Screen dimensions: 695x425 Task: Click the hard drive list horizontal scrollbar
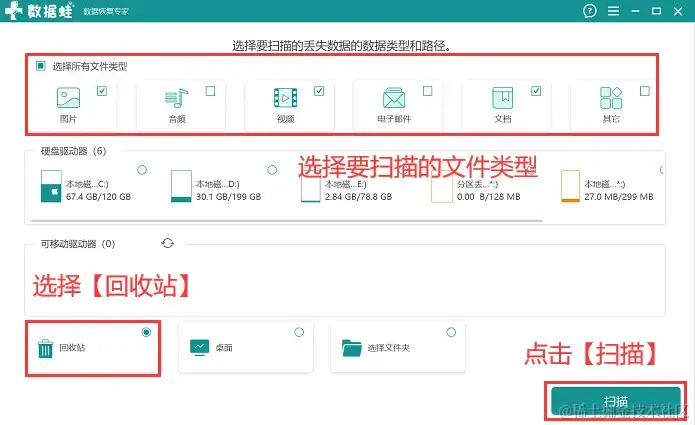click(x=287, y=220)
